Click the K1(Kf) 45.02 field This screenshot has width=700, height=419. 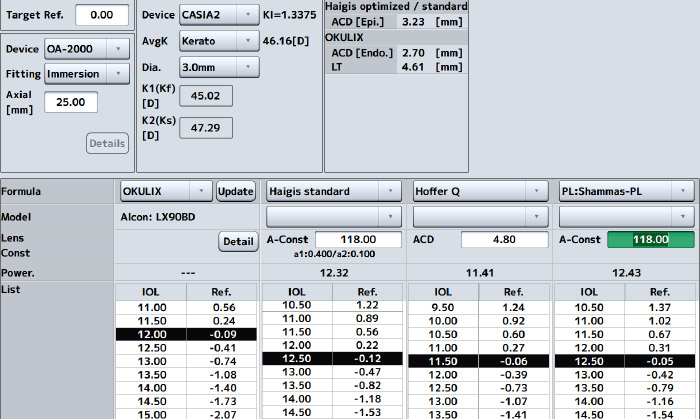point(206,96)
